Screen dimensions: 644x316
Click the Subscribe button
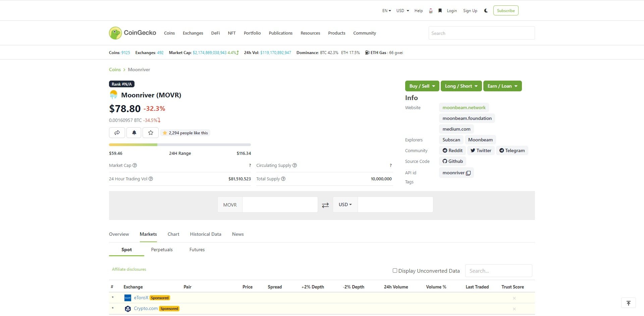click(x=505, y=11)
